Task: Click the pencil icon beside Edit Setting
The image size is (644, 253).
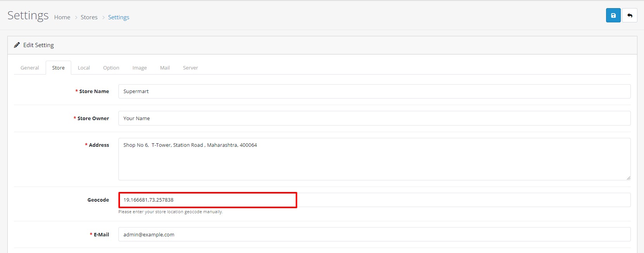Action: point(17,45)
